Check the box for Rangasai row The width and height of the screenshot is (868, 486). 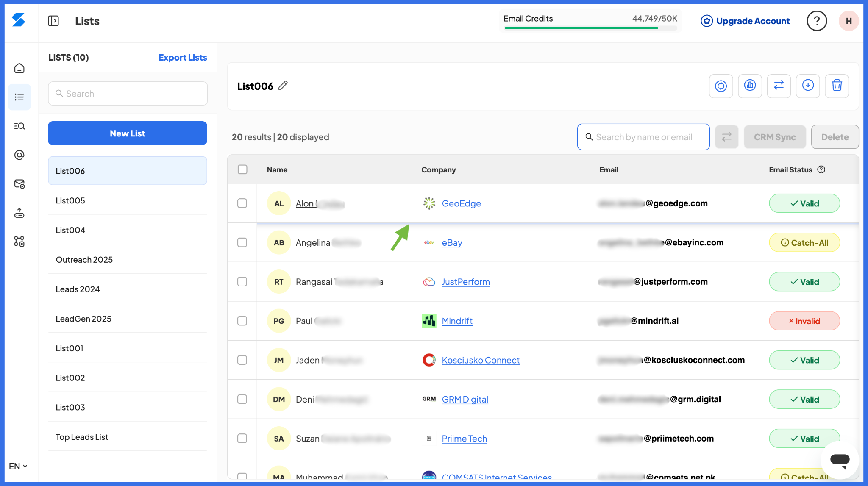[242, 282]
